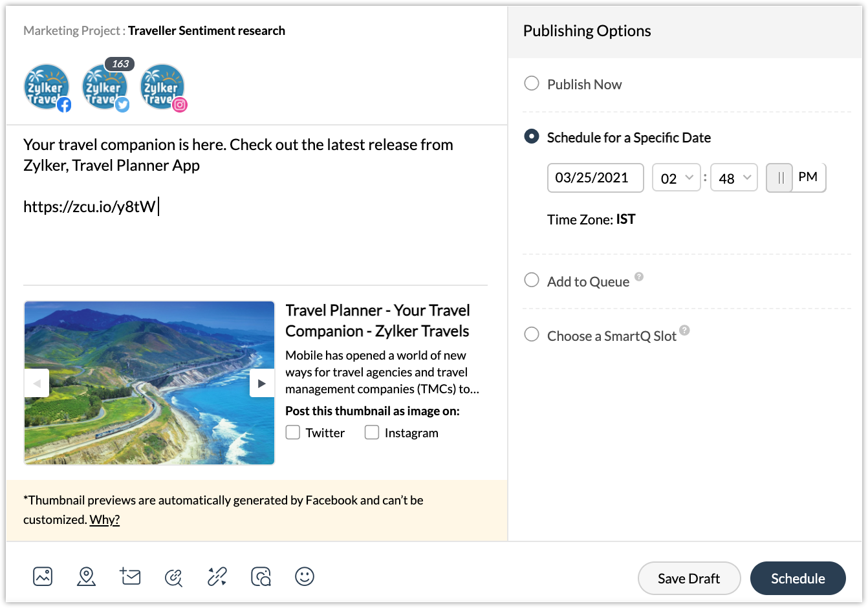This screenshot has height=608, width=868.
Task: Toggle the AM/PM switch
Action: click(796, 178)
